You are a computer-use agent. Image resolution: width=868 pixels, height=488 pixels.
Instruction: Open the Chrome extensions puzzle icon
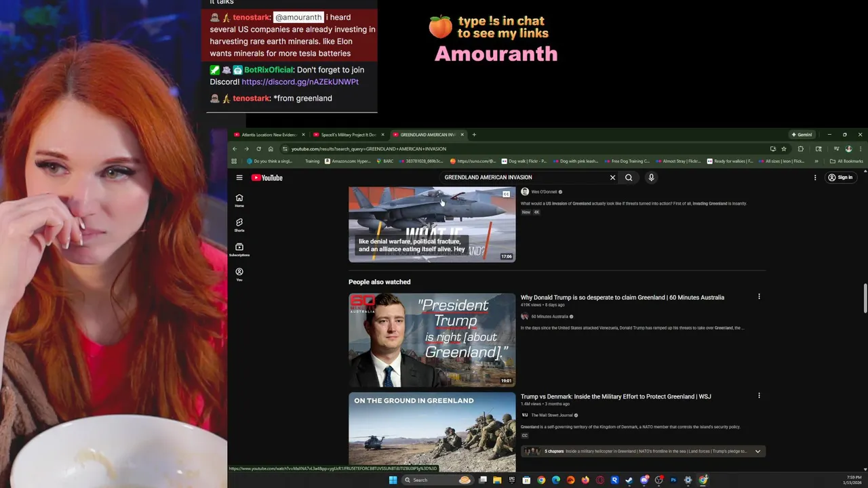coord(801,149)
